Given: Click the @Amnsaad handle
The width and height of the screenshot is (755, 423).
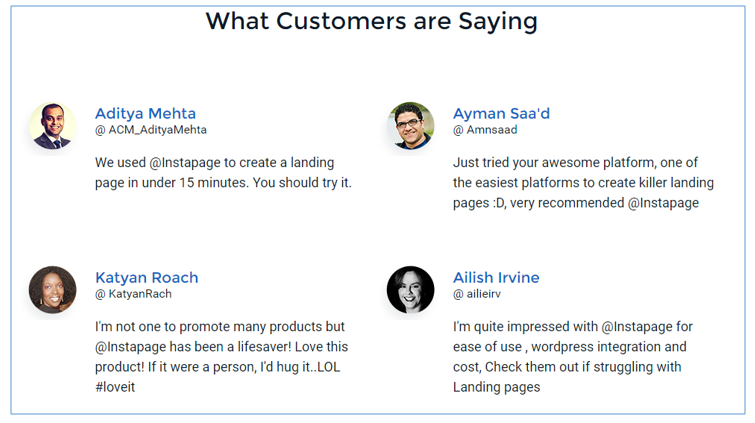Looking at the screenshot, I should [x=485, y=130].
